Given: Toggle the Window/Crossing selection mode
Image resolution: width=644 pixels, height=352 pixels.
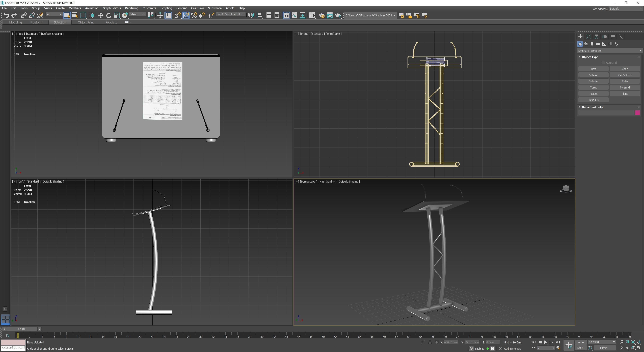Looking at the screenshot, I should tap(91, 15).
